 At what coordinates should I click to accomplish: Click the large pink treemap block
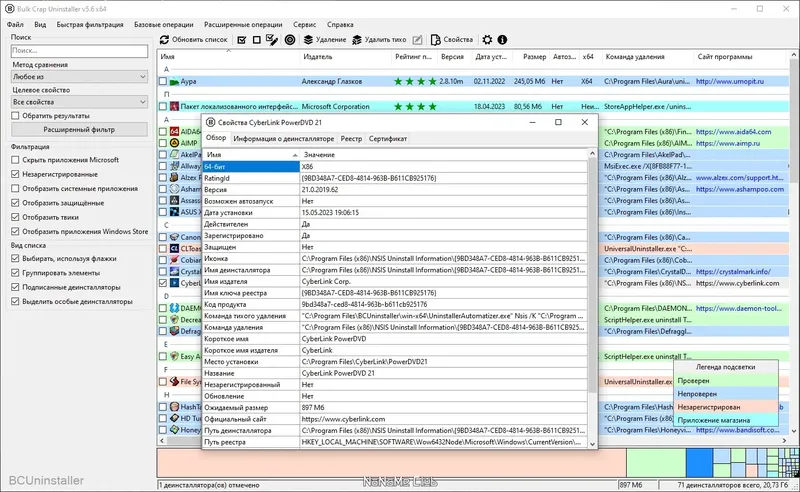[391, 463]
